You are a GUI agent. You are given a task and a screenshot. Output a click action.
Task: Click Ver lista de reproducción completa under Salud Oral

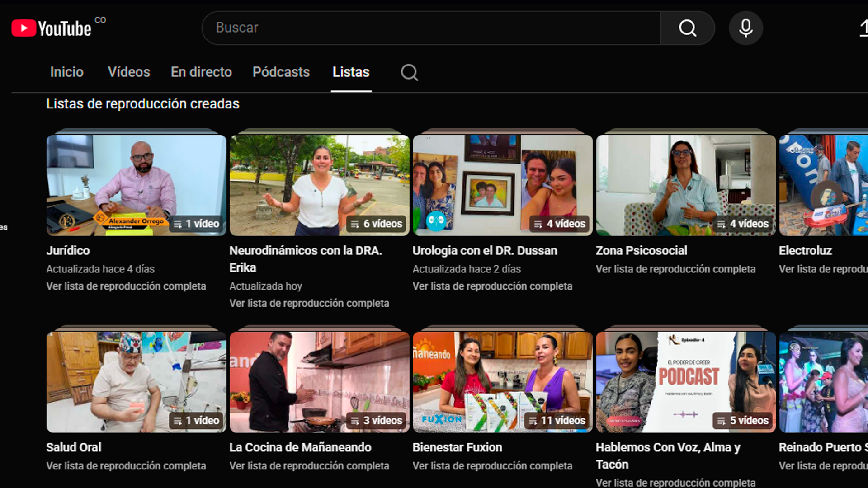pos(126,465)
